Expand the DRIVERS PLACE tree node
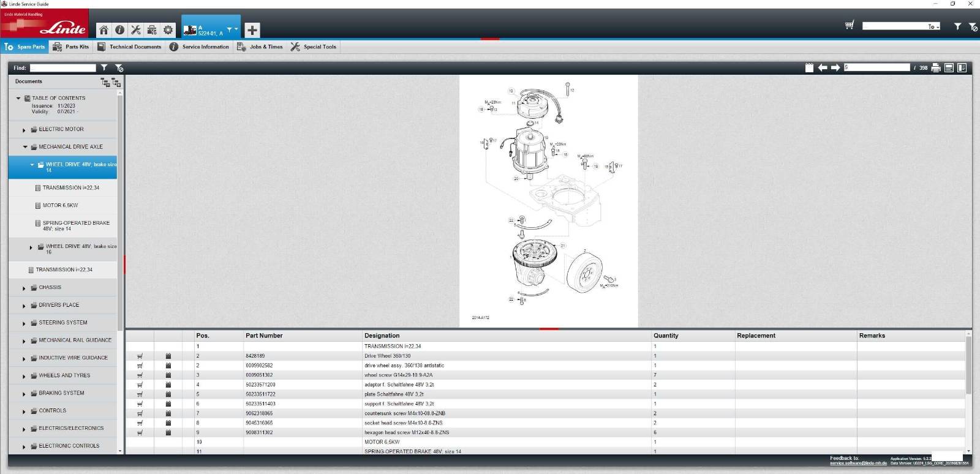Viewport: 980px width, 474px height. 24,306
